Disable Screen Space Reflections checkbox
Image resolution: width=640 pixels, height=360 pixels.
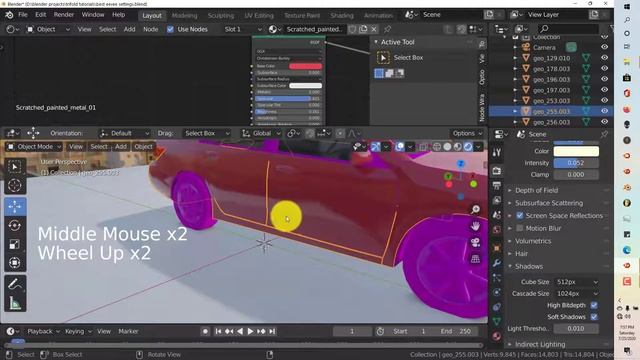tap(520, 216)
